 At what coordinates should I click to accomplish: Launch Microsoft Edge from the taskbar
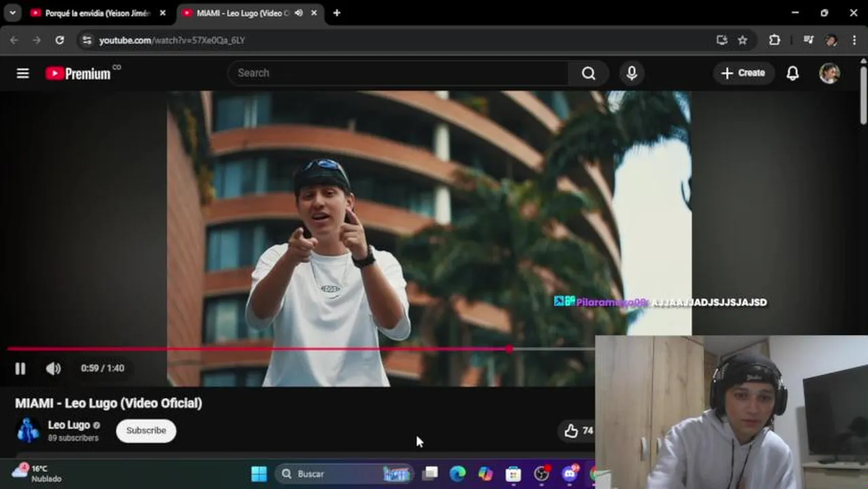pos(458,474)
